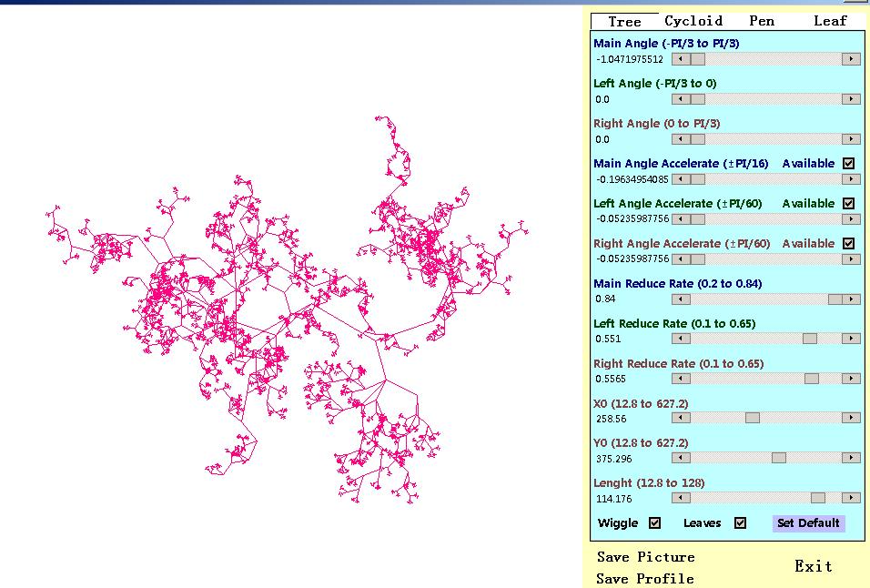Image resolution: width=870 pixels, height=588 pixels.
Task: Toggle Left Angle Accelerate Available checkbox
Action: (848, 203)
